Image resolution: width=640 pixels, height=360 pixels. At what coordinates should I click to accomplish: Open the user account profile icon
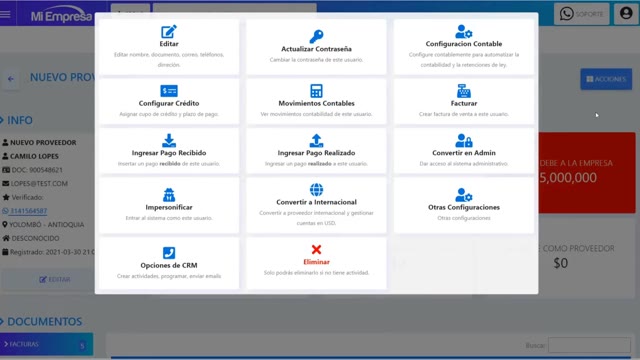[x=626, y=13]
